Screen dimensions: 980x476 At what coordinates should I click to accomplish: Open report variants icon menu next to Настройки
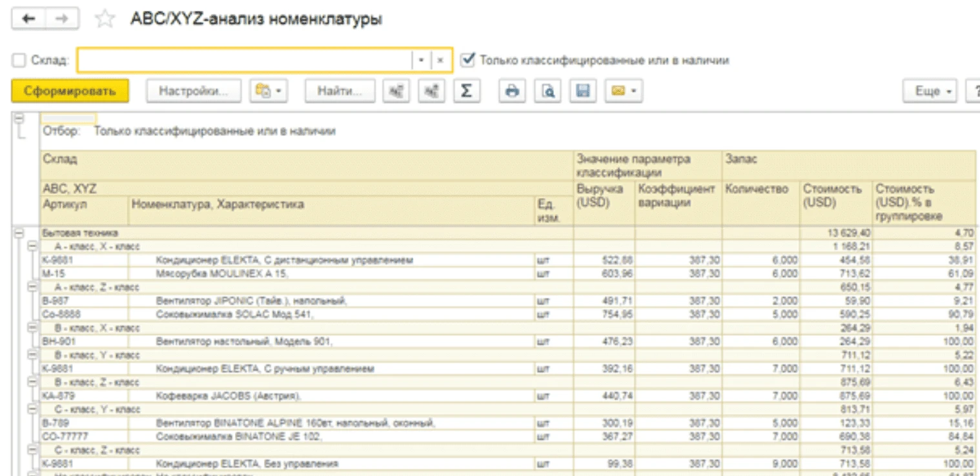pyautogui.click(x=268, y=92)
